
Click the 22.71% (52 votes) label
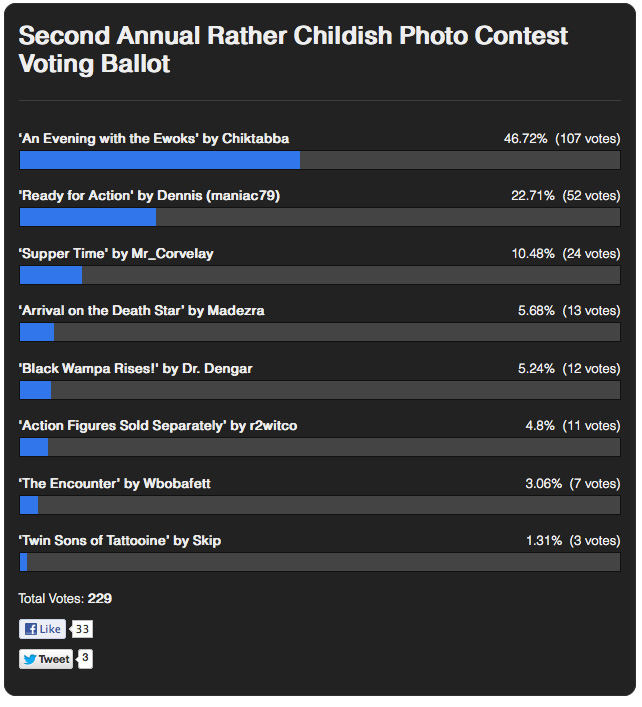566,196
